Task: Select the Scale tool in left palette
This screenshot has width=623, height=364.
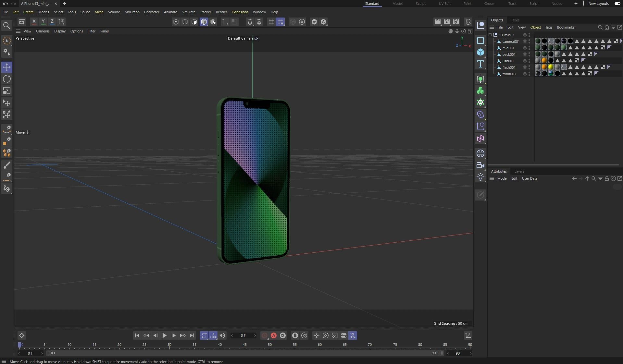Action: [x=7, y=91]
